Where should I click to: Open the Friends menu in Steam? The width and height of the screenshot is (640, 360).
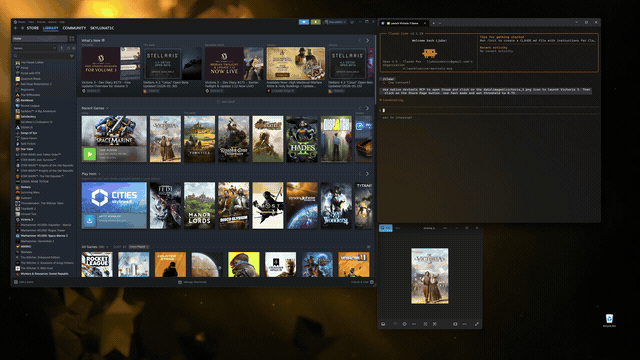(x=41, y=22)
